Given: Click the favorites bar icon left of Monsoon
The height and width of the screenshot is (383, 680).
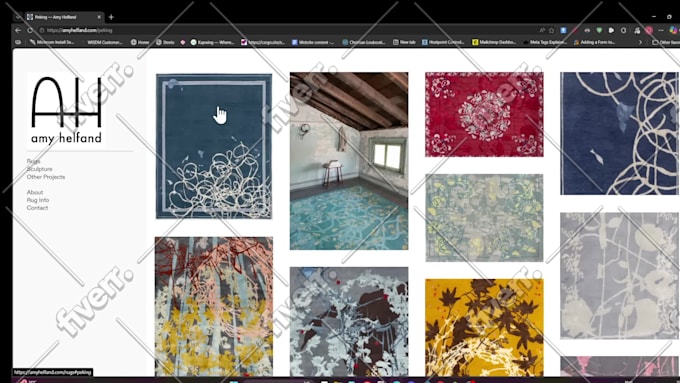Looking at the screenshot, I should click(x=18, y=42).
